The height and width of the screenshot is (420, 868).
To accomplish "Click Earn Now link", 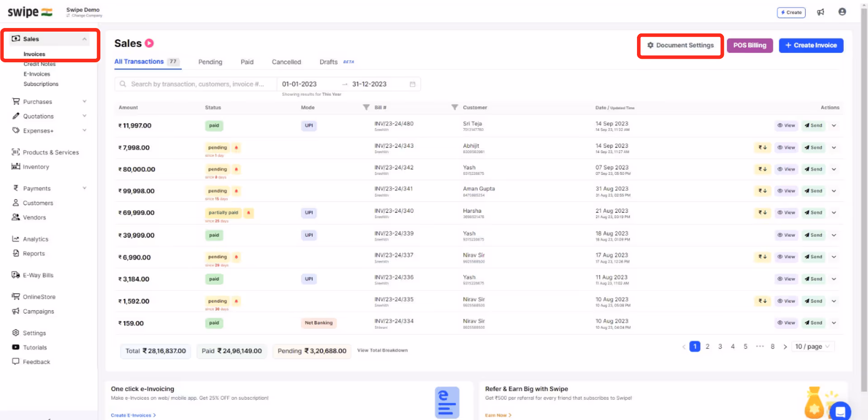I will 498,415.
